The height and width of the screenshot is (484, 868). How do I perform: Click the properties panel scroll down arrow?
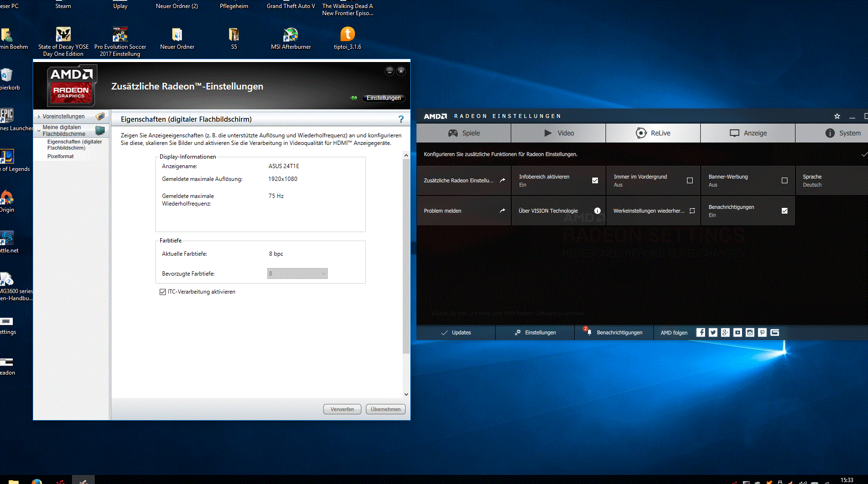click(x=406, y=394)
